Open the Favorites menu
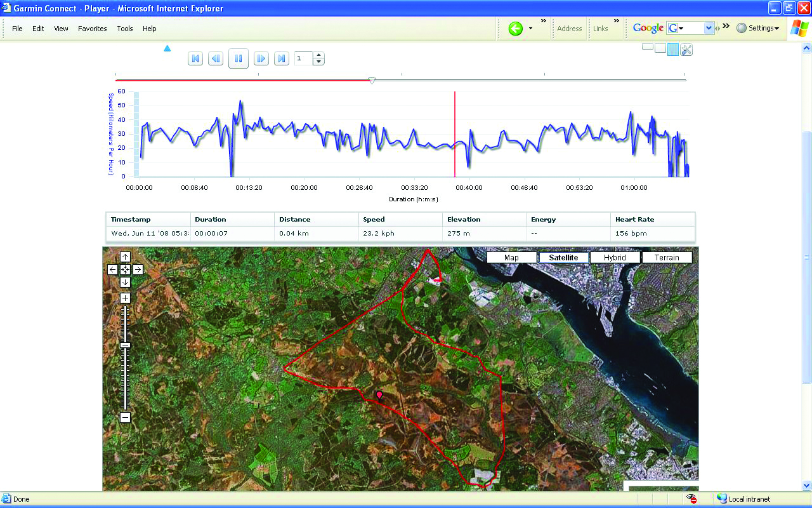The image size is (812, 508). [93, 29]
